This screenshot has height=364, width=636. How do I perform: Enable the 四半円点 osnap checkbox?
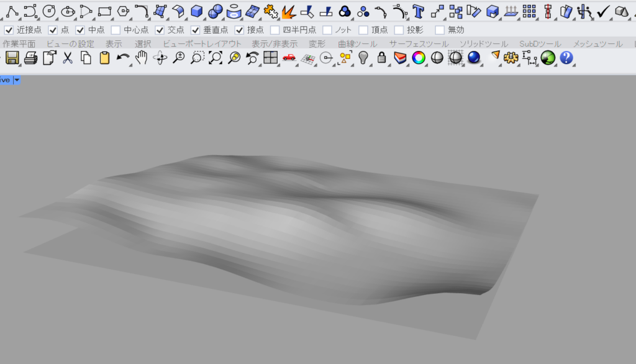coord(275,30)
